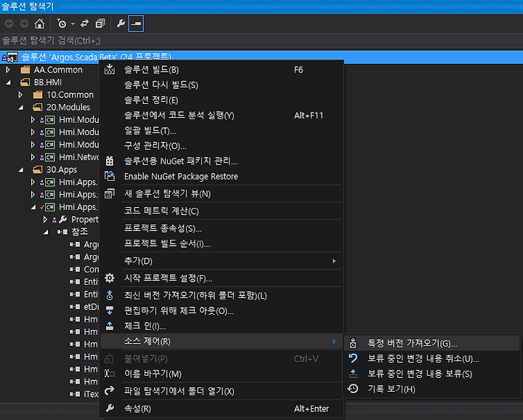
Task: Click the C# project icon of Hmi.Netwo
Action: coord(50,157)
